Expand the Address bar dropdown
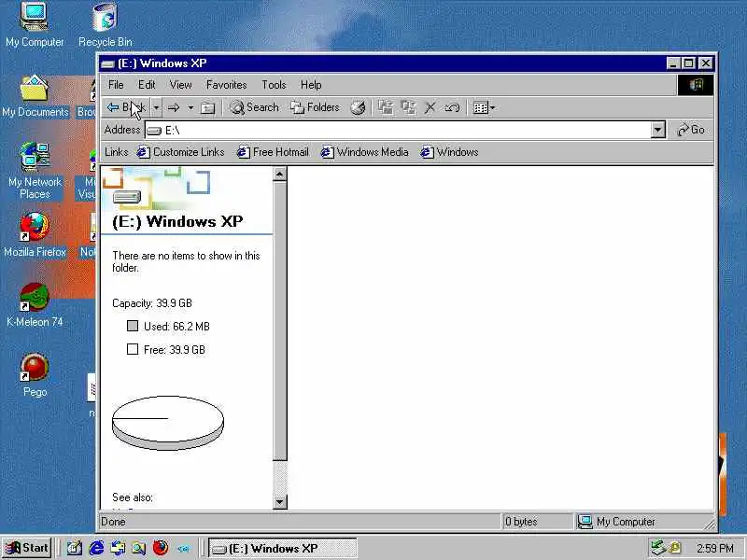Screen dimensions: 747x560 pos(658,130)
